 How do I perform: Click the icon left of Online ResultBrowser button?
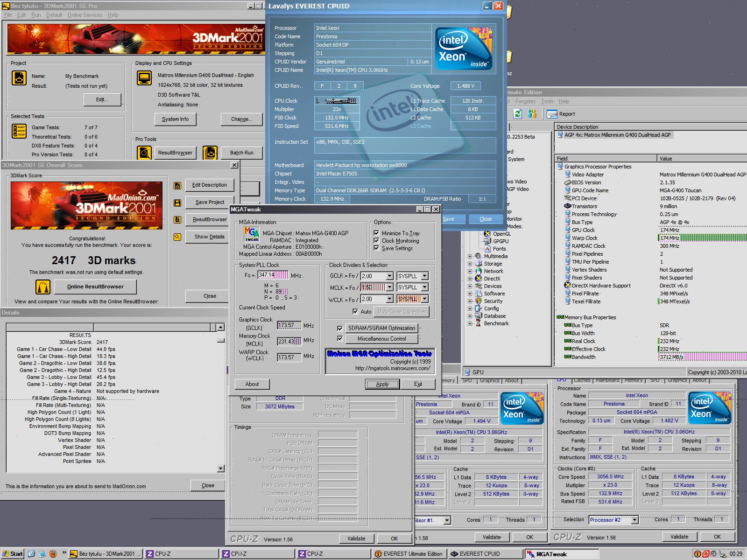[43, 287]
